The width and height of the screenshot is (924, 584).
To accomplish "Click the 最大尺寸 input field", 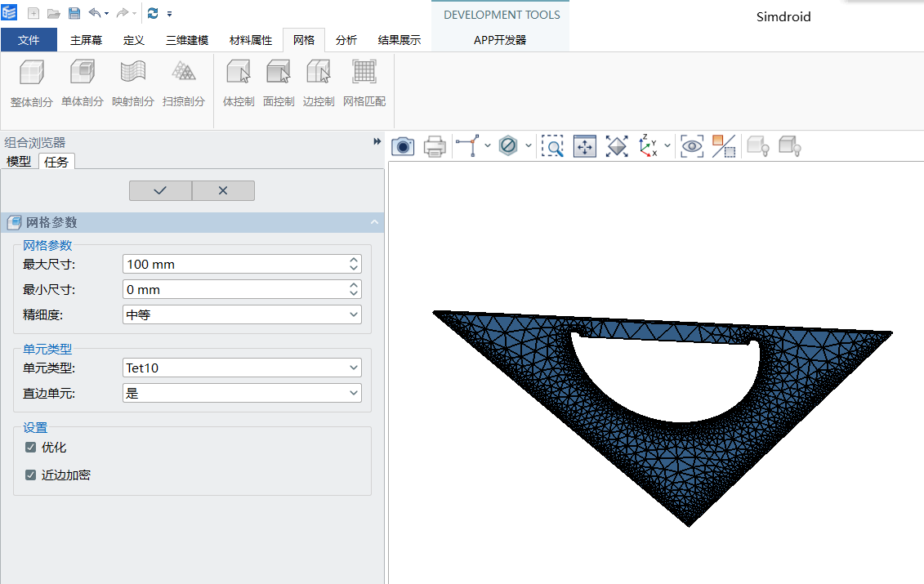I will coord(242,264).
